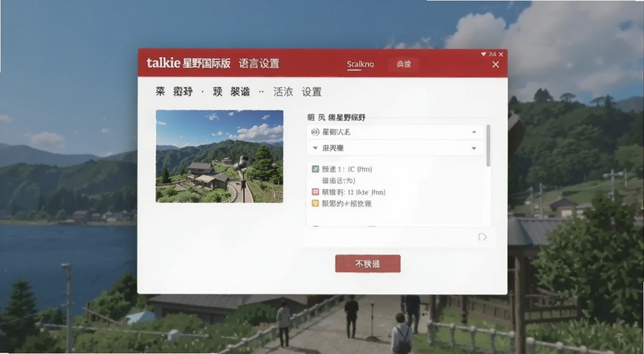Click the list panel vertical scrollbar
Image resolution: width=644 pixels, height=354 pixels.
[x=488, y=146]
